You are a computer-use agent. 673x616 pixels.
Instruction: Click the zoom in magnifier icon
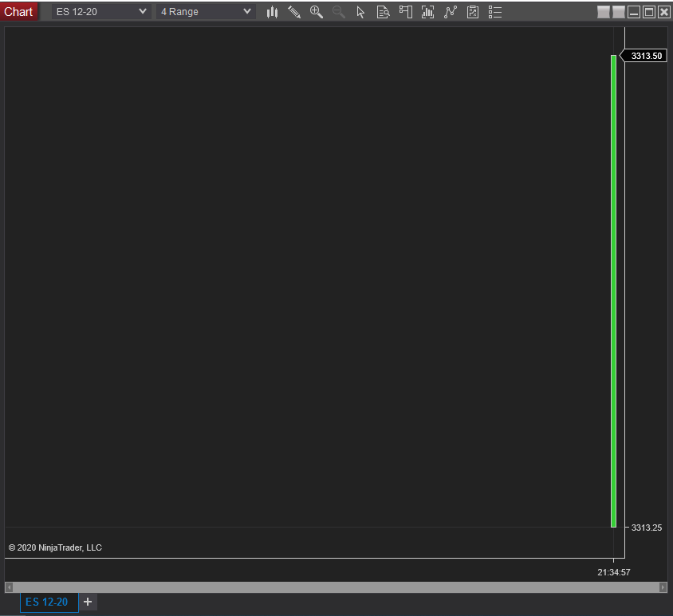tap(317, 12)
